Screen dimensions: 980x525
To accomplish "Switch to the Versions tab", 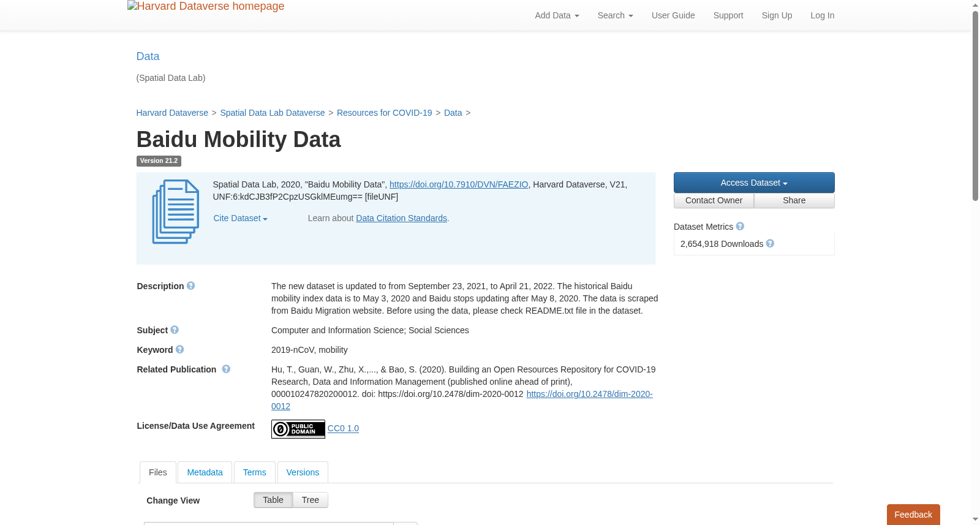I will (x=303, y=472).
